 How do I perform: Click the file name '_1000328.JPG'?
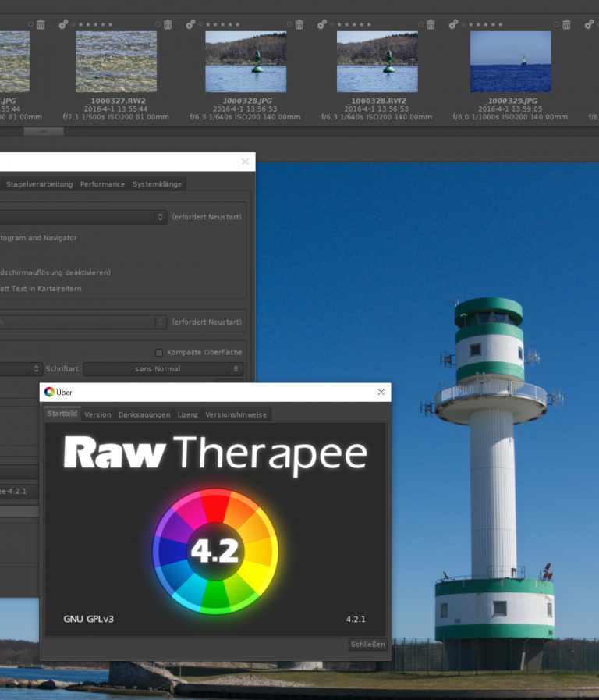tap(246, 101)
